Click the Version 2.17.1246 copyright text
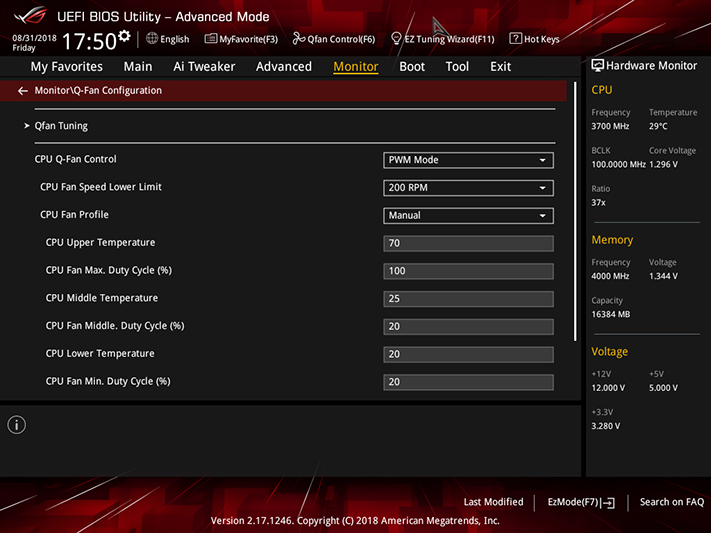The width and height of the screenshot is (711, 533). click(355, 521)
